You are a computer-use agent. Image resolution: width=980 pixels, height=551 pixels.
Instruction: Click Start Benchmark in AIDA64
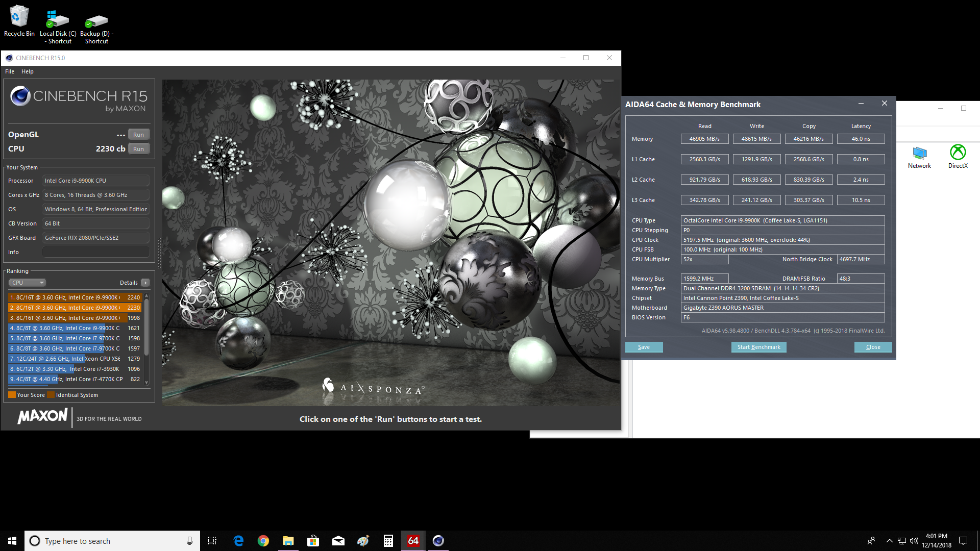(758, 347)
